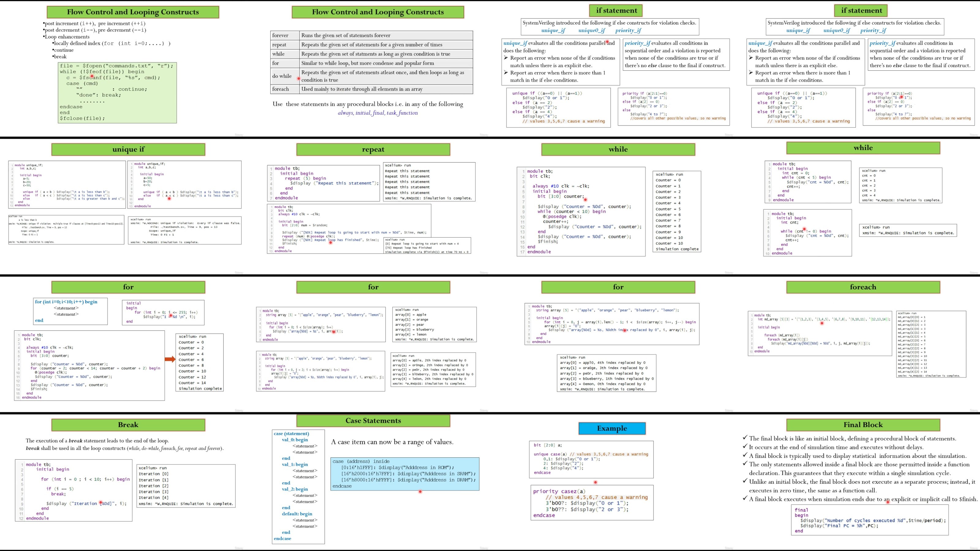Open the 'repeat' slide thumbnail
The image size is (980, 551).
367,207
